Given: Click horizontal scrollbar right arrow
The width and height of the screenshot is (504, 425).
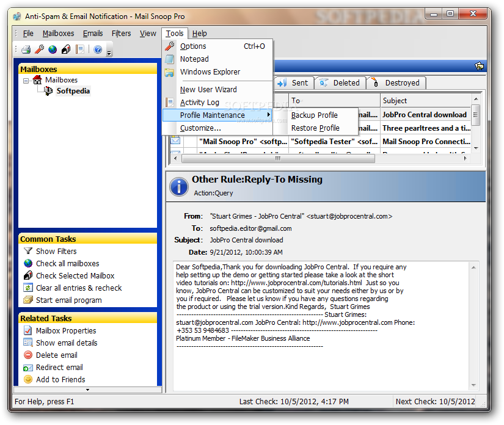Looking at the screenshot, I should click(465, 158).
